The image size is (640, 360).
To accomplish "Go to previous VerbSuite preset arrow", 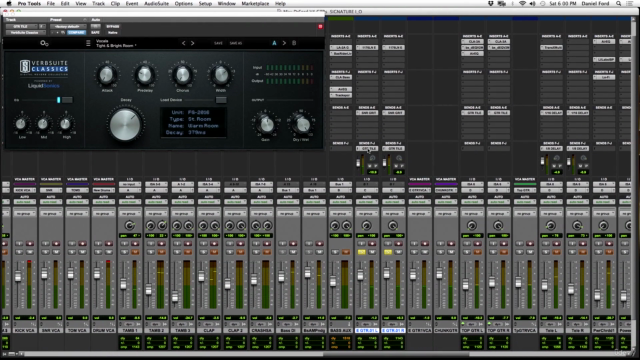I will tap(183, 43).
